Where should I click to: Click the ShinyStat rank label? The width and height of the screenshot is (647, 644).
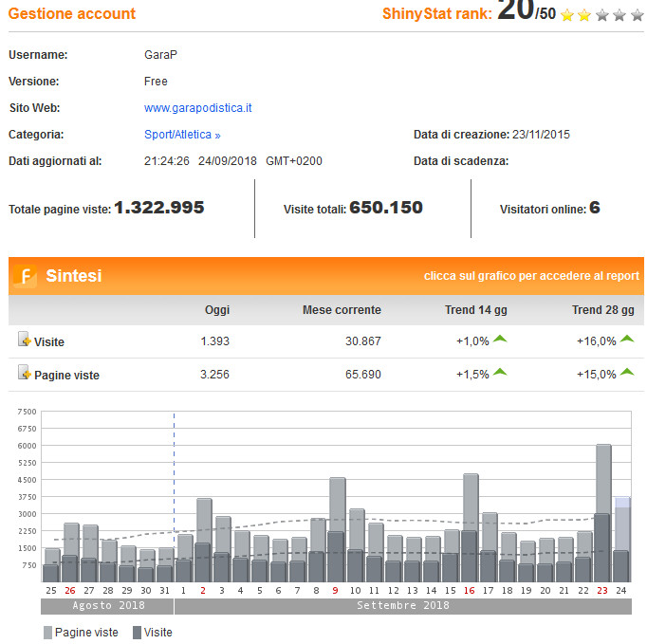point(437,13)
